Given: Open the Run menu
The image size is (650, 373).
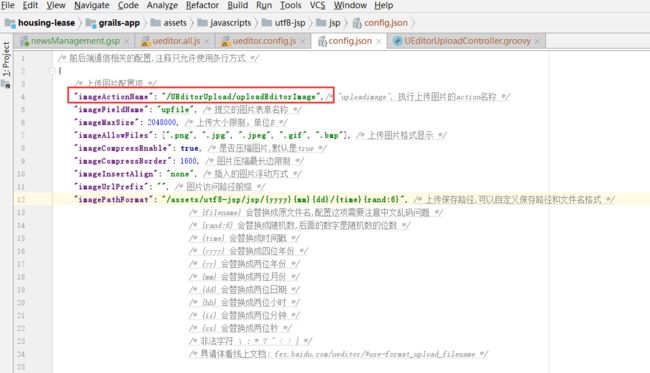Looking at the screenshot, I should 264,5.
